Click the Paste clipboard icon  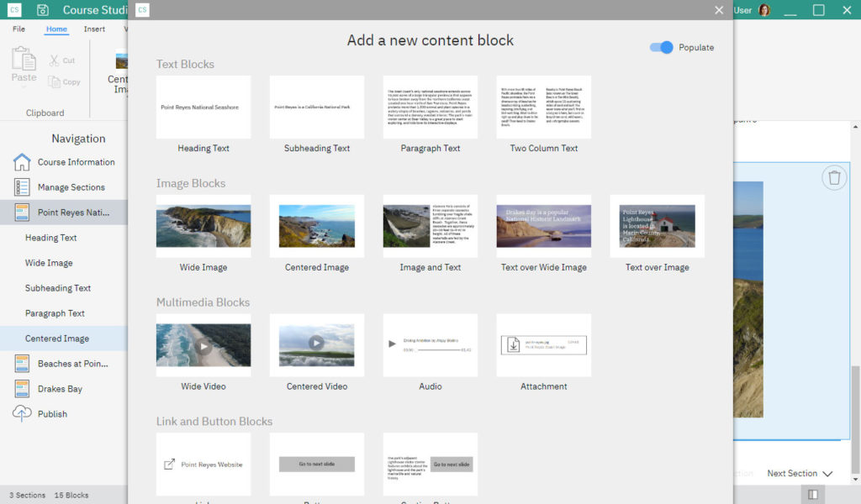click(x=24, y=60)
